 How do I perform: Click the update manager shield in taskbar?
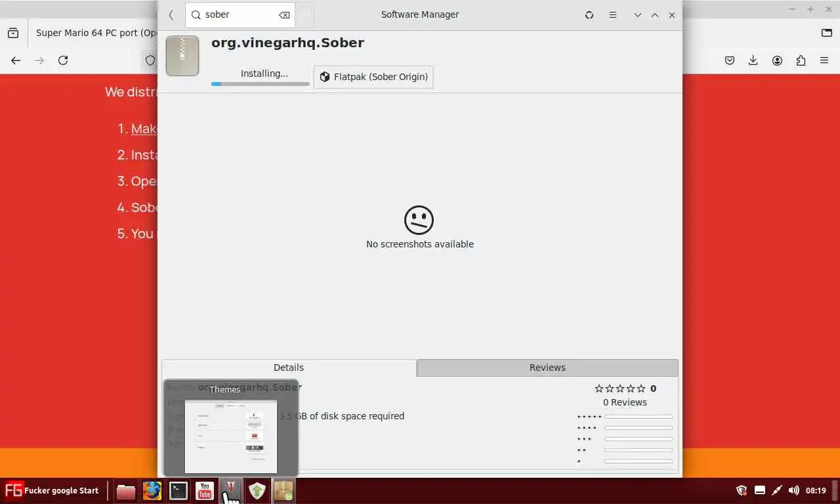[257, 491]
